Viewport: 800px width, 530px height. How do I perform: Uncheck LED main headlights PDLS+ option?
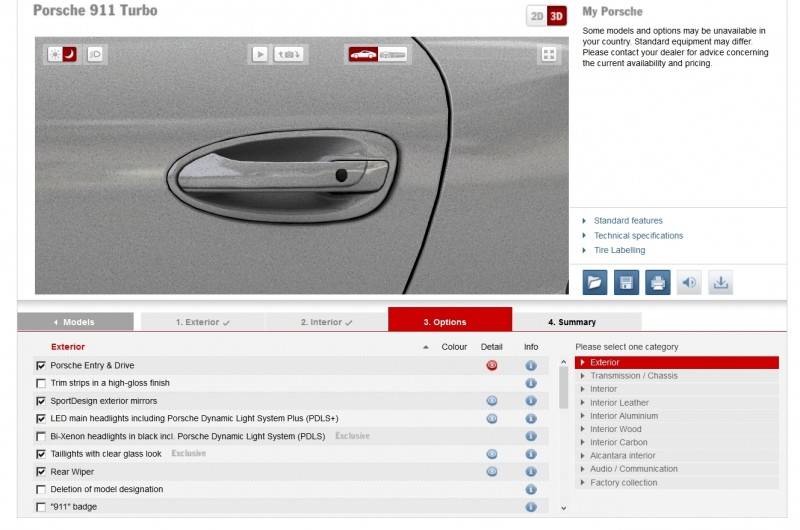41,419
